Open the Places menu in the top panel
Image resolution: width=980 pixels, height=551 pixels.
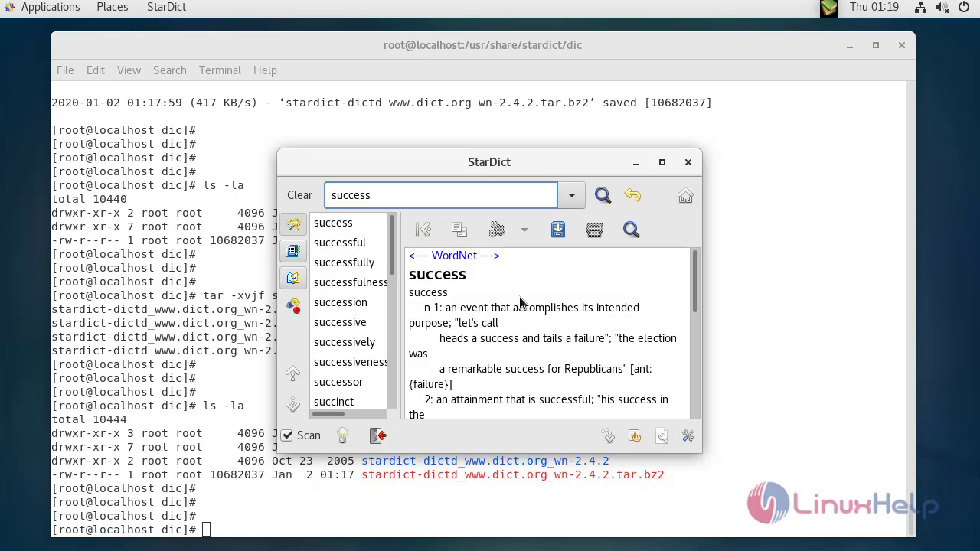click(113, 7)
